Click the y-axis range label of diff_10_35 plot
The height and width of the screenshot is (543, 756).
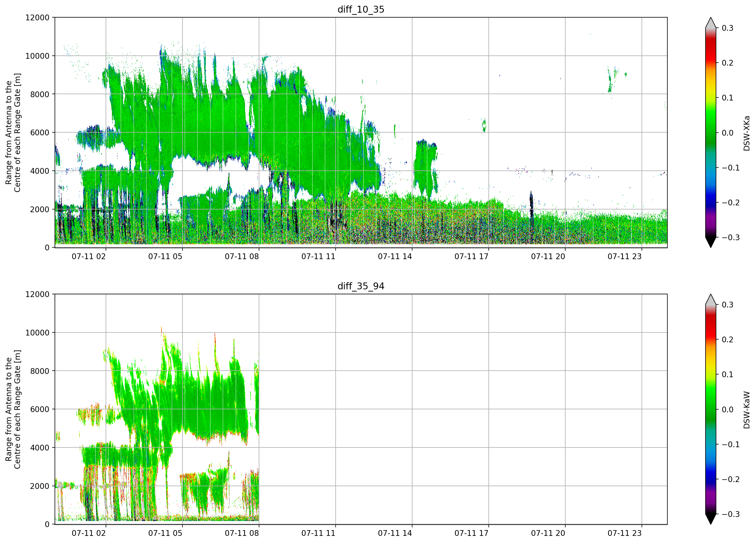13,132
